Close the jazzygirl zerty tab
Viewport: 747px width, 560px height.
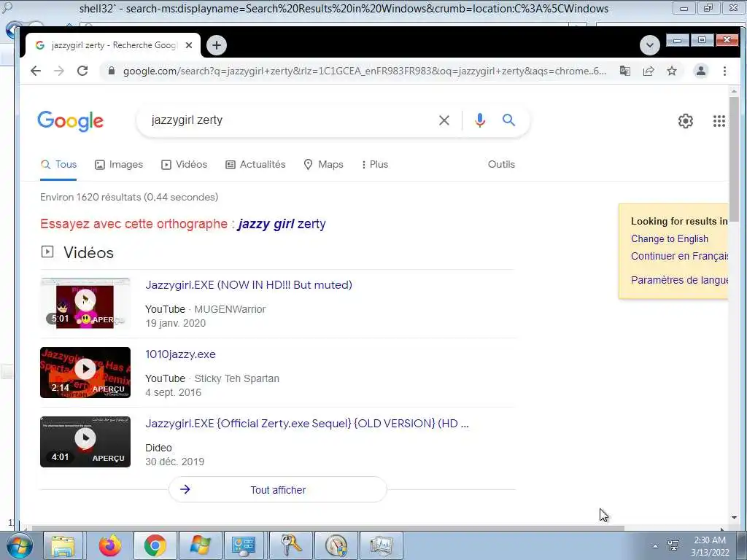(189, 45)
